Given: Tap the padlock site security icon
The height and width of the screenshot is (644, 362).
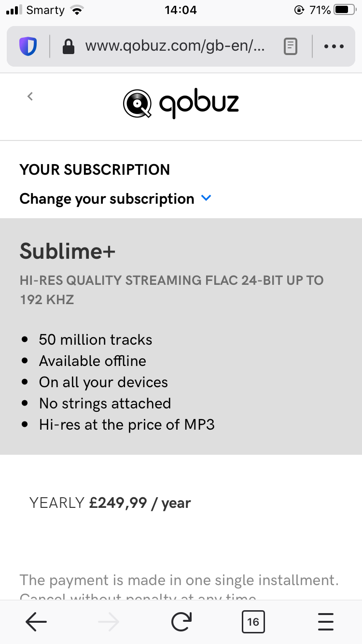Looking at the screenshot, I should 69,46.
